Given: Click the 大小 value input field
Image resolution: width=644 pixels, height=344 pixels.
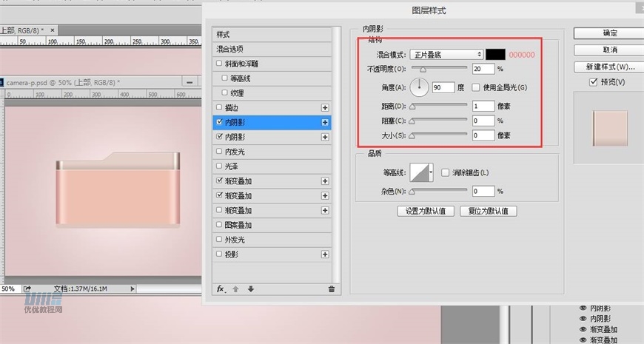Looking at the screenshot, I should [x=483, y=135].
